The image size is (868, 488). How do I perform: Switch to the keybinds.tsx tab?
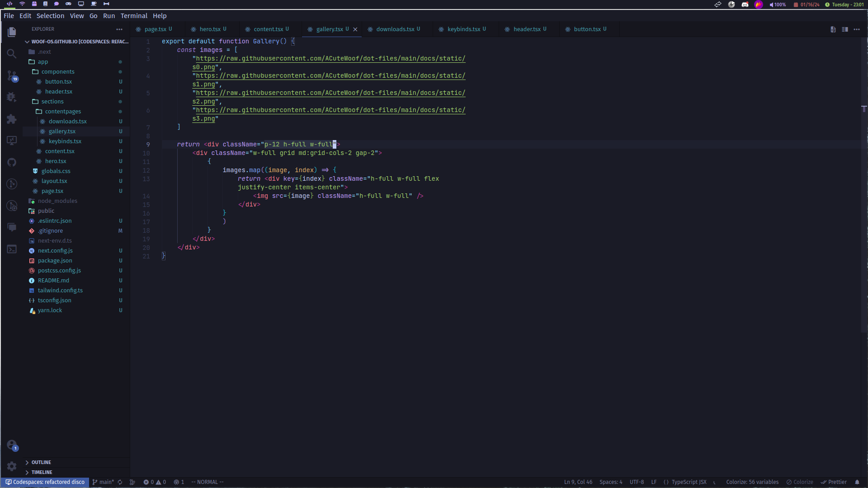463,29
